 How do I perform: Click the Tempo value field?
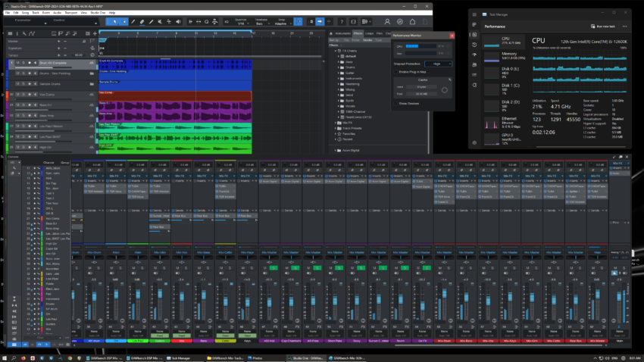pyautogui.click(x=79, y=55)
